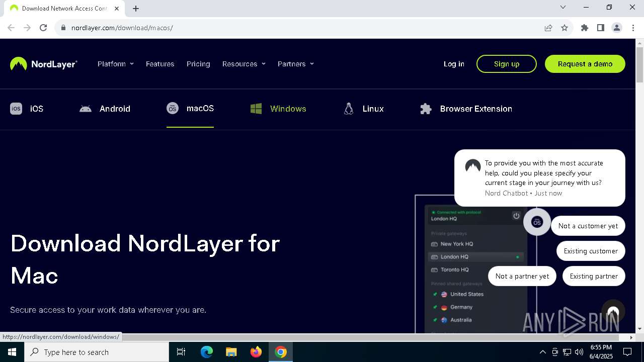Open the Android download tab

105,109
